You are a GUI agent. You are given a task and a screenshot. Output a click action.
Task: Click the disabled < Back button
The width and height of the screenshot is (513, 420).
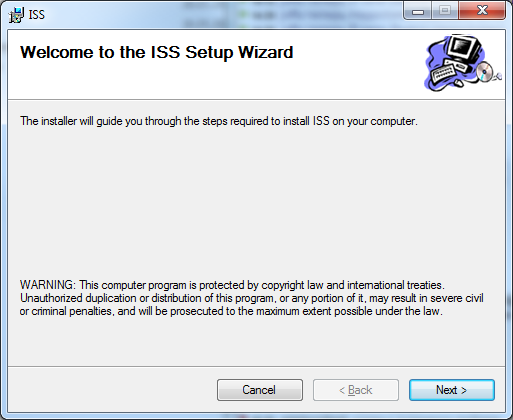point(356,390)
